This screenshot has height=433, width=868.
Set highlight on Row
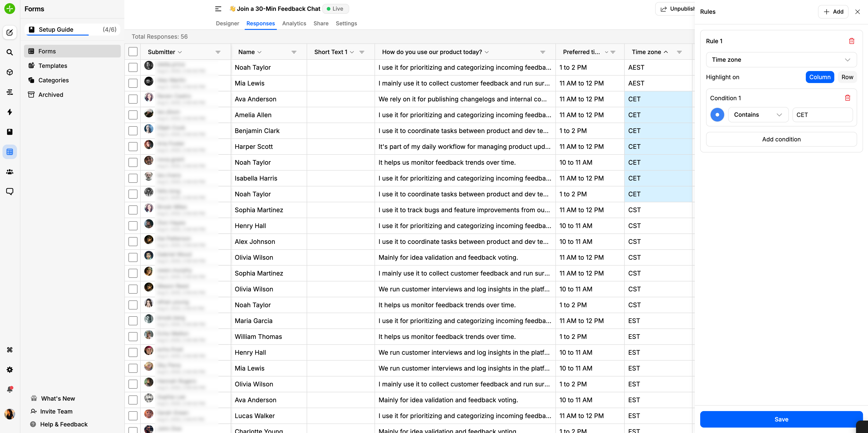pyautogui.click(x=847, y=77)
